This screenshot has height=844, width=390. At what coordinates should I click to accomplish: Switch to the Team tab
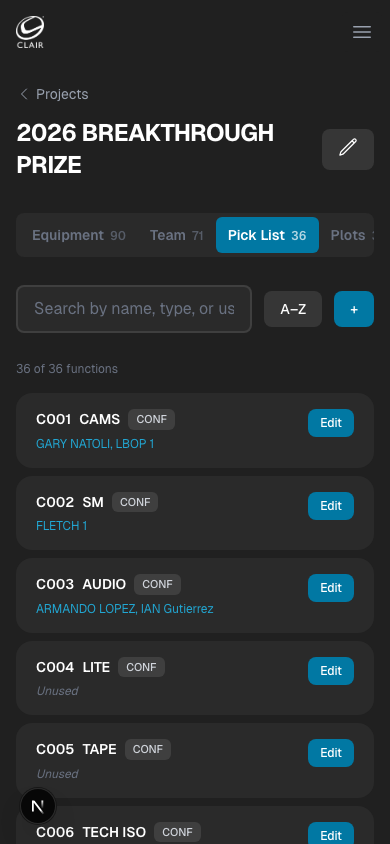(176, 235)
